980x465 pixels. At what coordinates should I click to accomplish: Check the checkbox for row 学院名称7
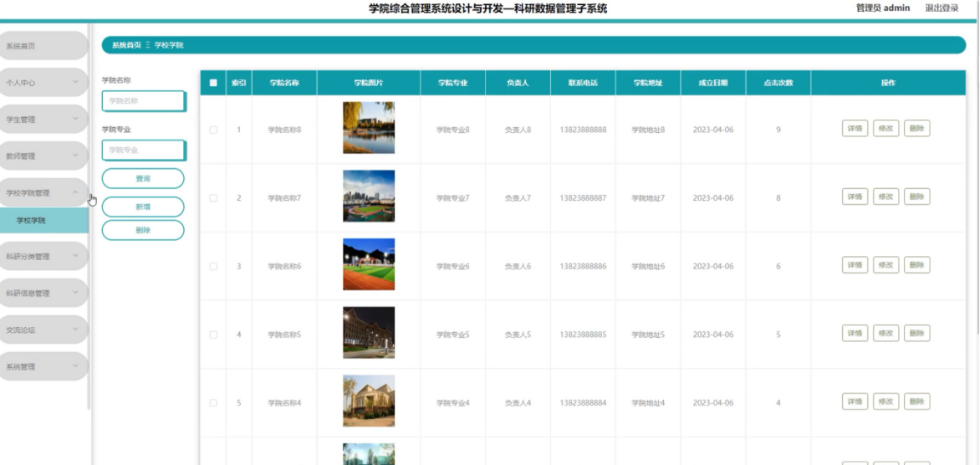pos(213,198)
